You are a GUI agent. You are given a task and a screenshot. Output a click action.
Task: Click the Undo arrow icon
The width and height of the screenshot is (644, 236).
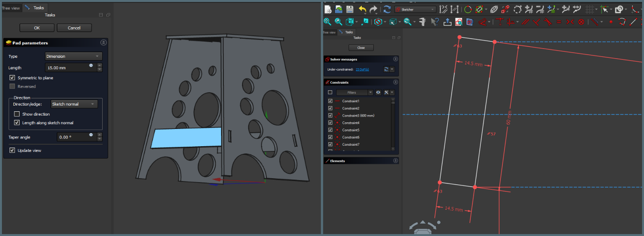363,10
